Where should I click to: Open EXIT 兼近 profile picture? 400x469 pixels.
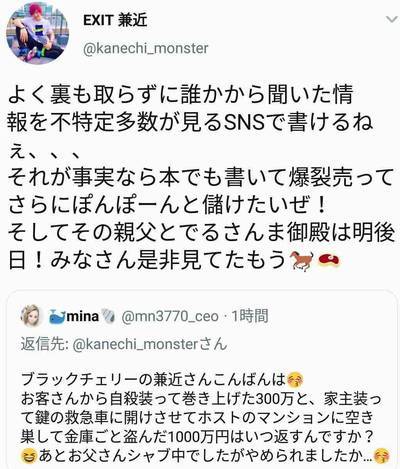[x=37, y=33]
